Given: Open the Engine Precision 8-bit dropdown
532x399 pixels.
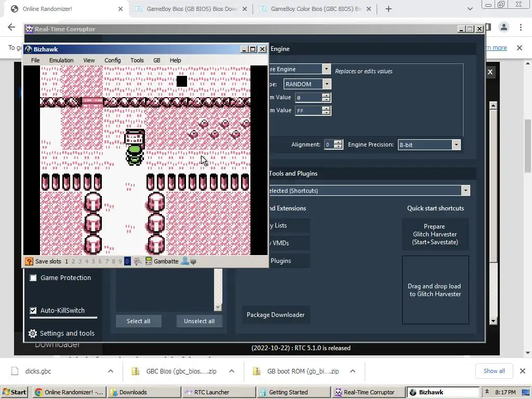Looking at the screenshot, I should 456,144.
